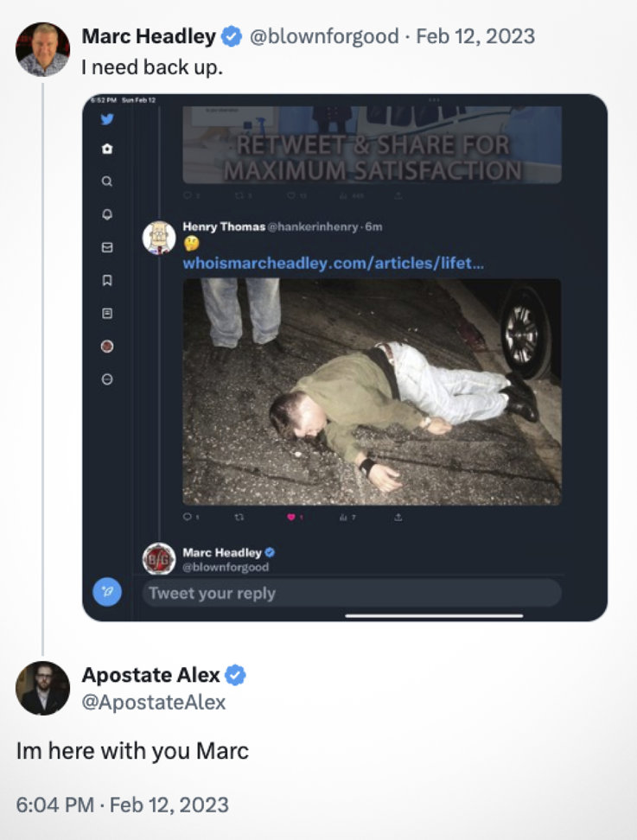Click Marc Headley's profile avatar at top
This screenshot has height=840, width=637.
click(43, 49)
